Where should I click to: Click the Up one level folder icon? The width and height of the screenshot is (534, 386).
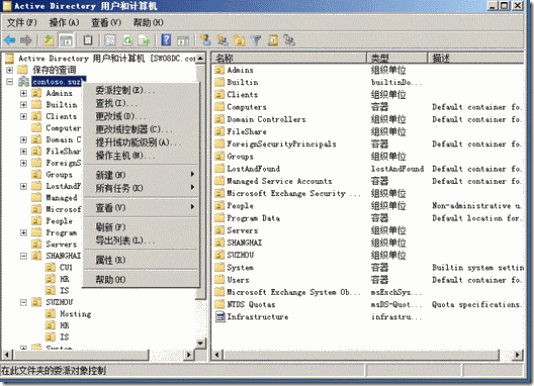pyautogui.click(x=49, y=40)
